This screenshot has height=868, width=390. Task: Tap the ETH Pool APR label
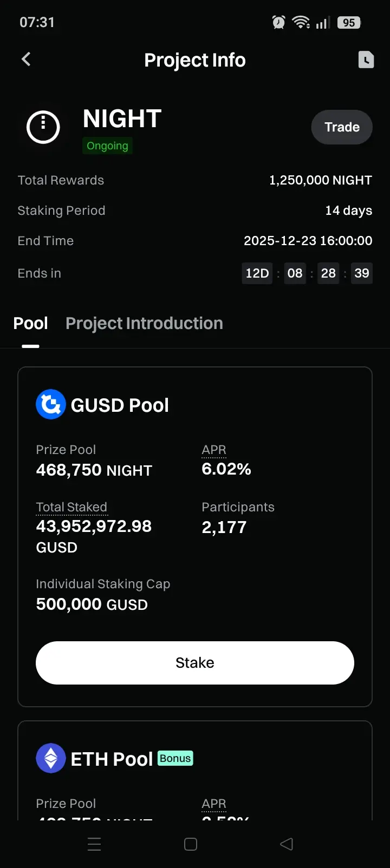coord(214,804)
